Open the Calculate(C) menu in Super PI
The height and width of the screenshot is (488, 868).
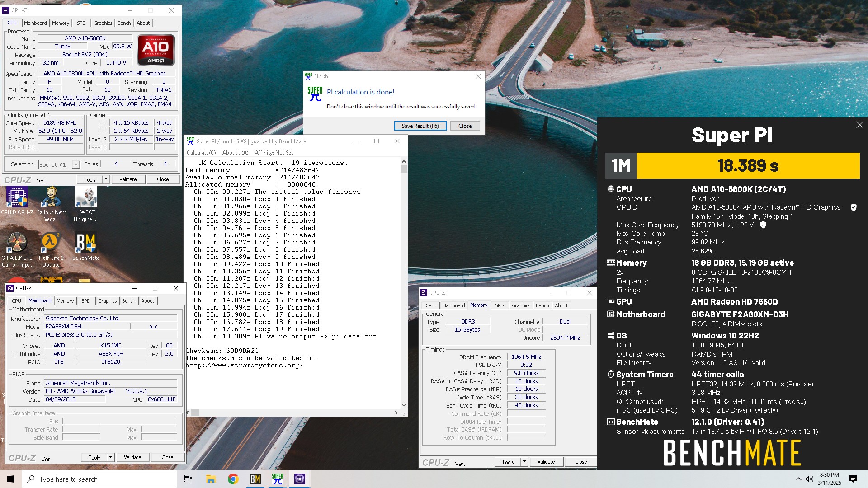(201, 153)
